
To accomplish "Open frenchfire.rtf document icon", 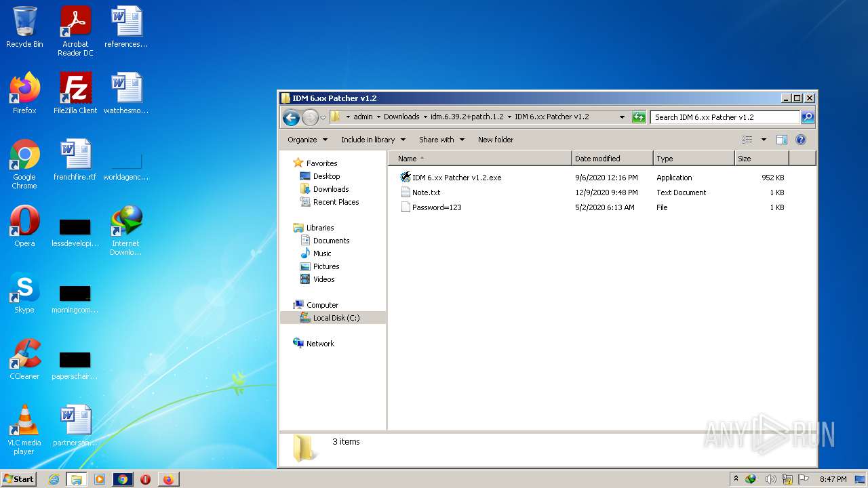I will pos(75,160).
